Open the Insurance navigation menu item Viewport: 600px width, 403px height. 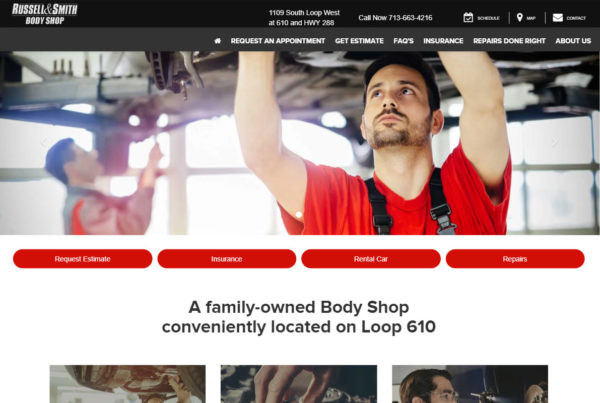[x=443, y=41]
